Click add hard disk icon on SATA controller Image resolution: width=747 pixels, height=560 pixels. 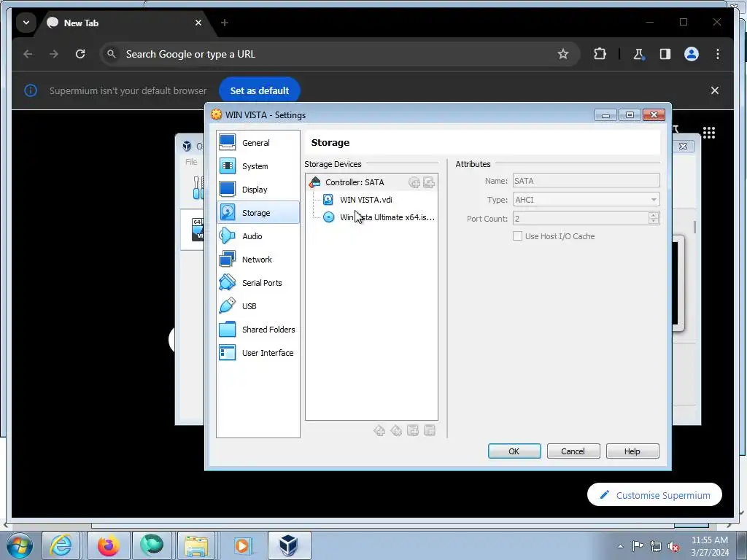click(x=429, y=182)
